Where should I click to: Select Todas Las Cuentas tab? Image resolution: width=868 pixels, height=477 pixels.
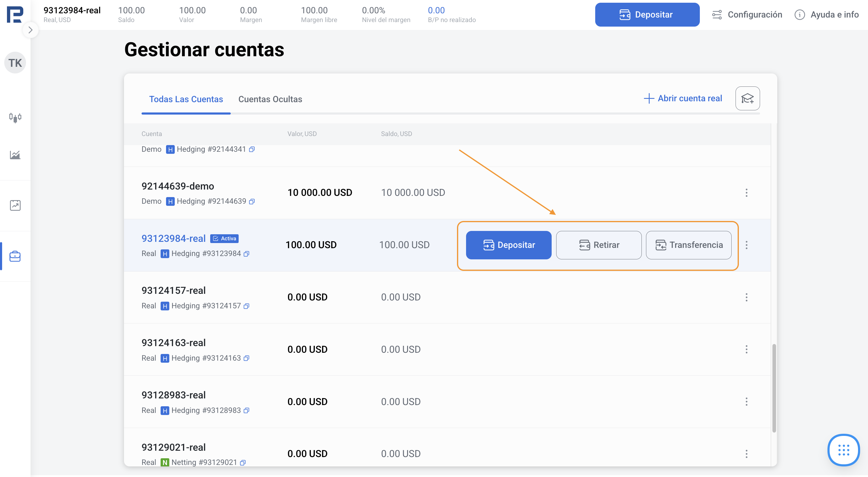[x=186, y=99]
